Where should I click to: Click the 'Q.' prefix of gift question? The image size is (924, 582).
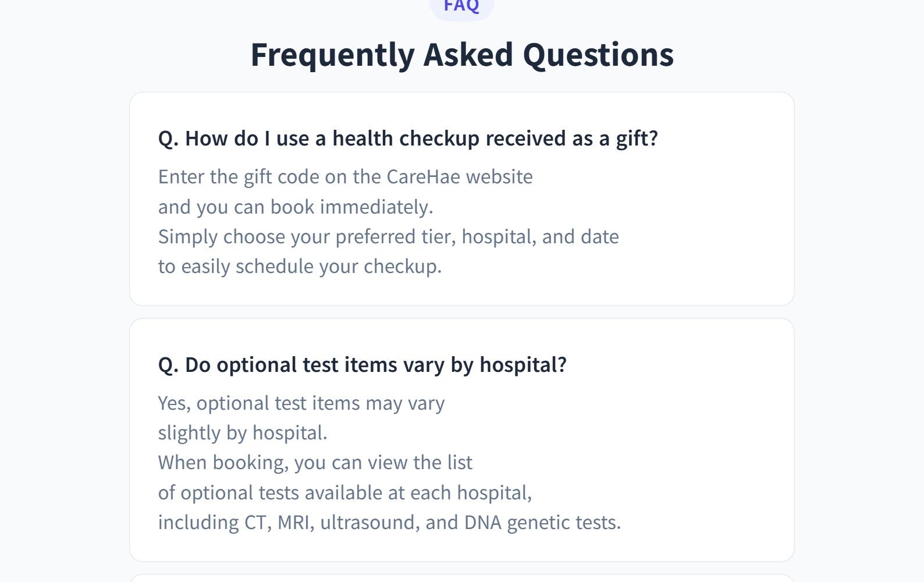pyautogui.click(x=168, y=139)
